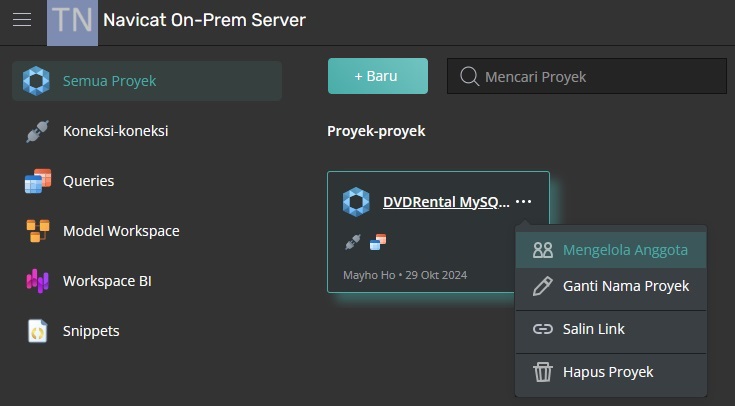Click the magnifier icon in search box
The width and height of the screenshot is (735, 406).
tap(469, 76)
